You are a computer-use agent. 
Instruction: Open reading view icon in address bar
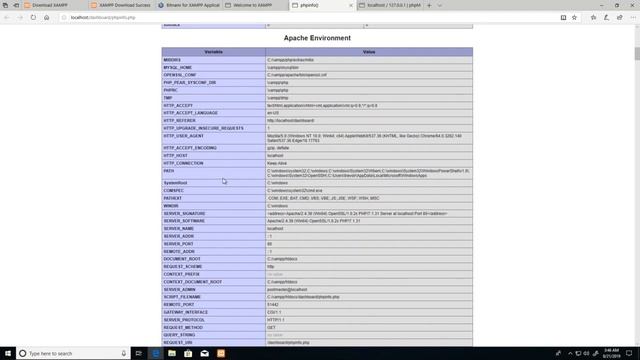point(563,18)
